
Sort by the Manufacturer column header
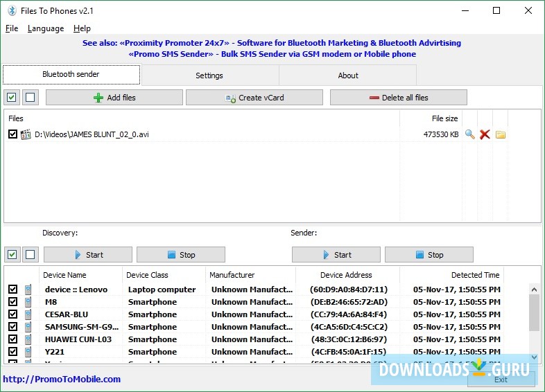pos(250,275)
